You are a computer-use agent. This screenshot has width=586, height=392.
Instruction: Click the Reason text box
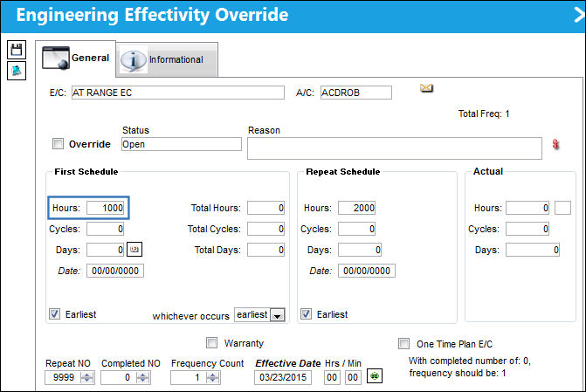tap(395, 148)
